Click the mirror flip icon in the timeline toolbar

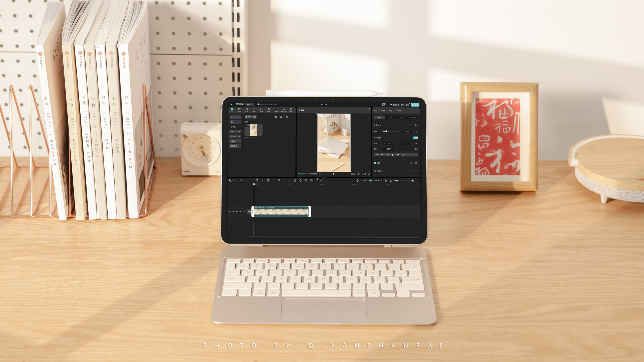coord(295,180)
